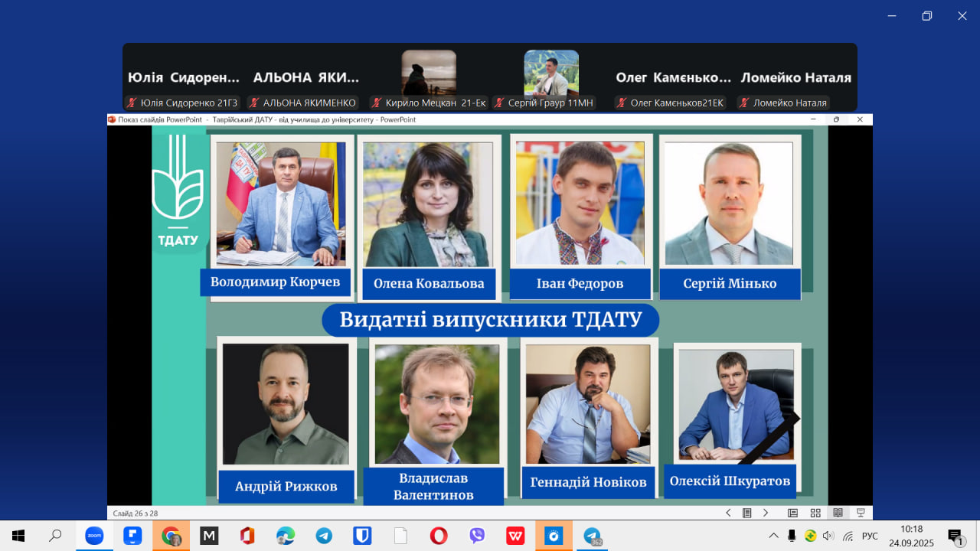Click the Владислав Валентинов name caption
The image size is (980, 551).
click(433, 487)
